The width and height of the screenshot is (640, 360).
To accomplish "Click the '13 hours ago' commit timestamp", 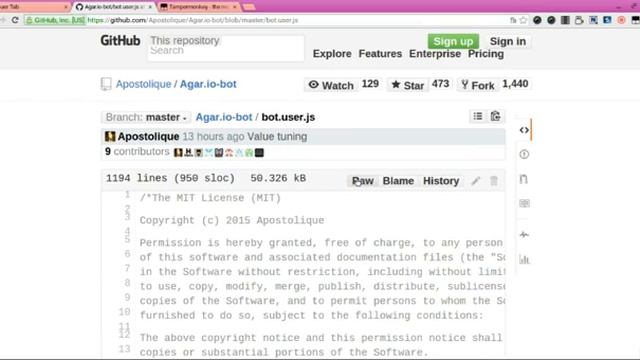I will coord(213,136).
